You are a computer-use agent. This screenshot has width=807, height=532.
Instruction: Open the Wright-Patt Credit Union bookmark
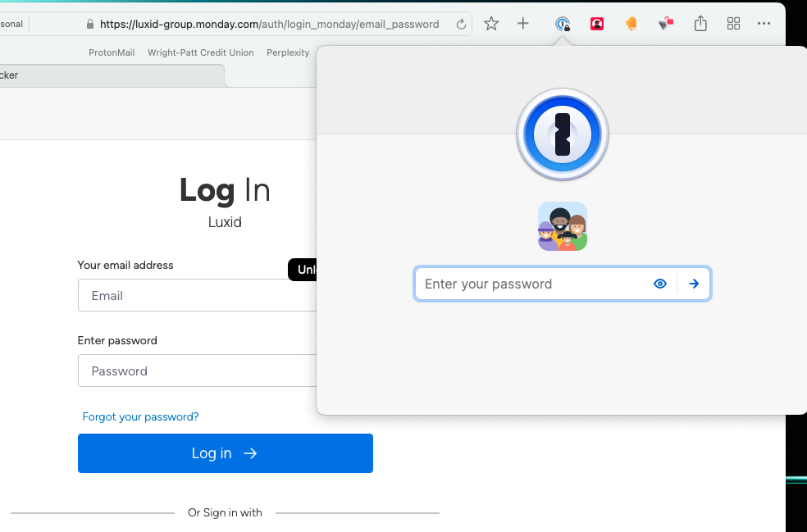point(200,52)
